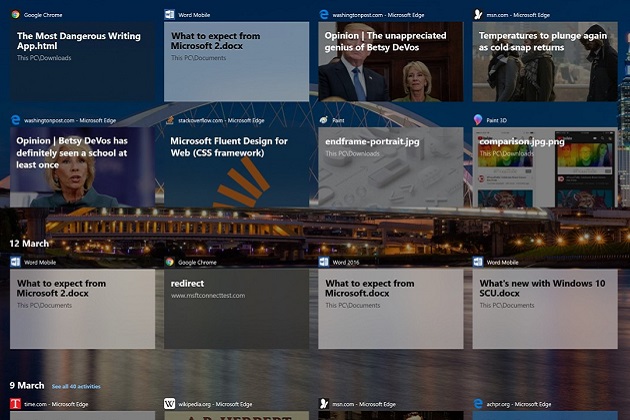Click the Google Chrome icon above the redirect card
The image size is (630, 420).
(x=170, y=262)
